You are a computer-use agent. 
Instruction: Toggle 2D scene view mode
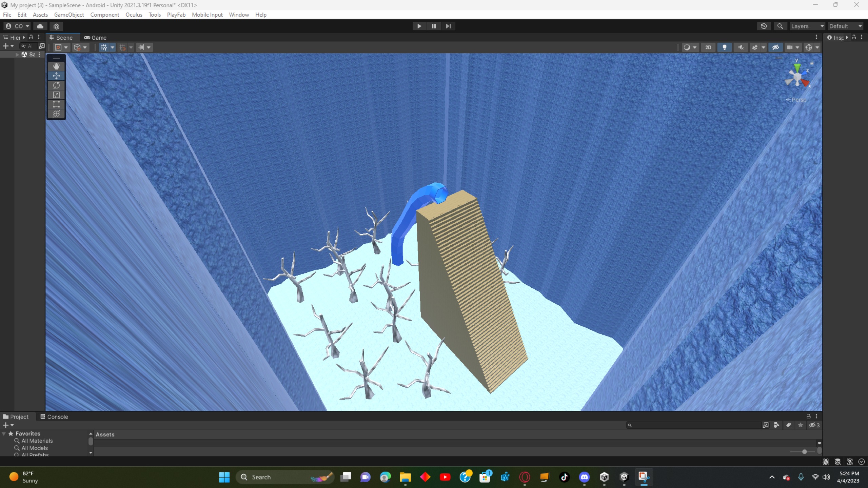point(708,47)
